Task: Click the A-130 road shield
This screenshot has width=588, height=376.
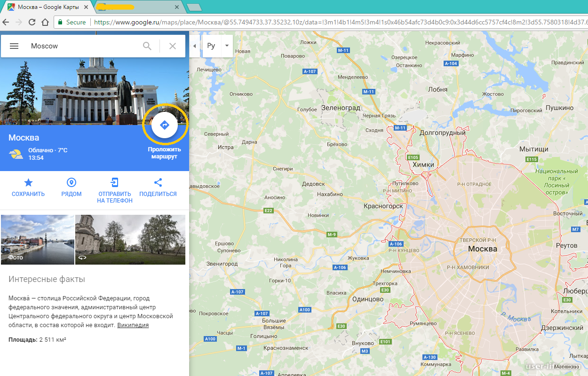Action: click(429, 357)
